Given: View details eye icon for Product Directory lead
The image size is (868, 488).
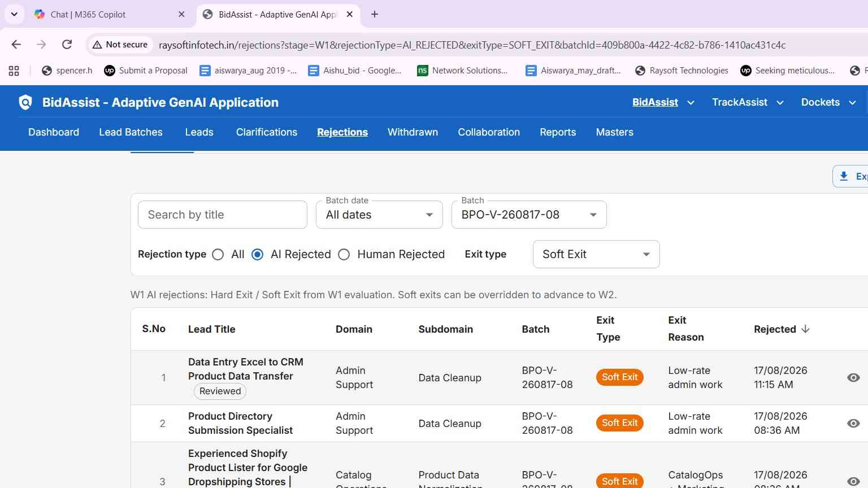Looking at the screenshot, I should (853, 423).
